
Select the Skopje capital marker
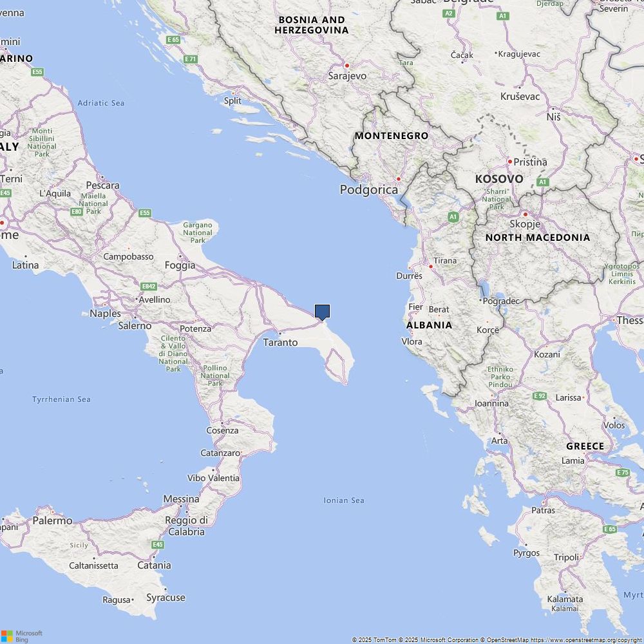tap(526, 214)
